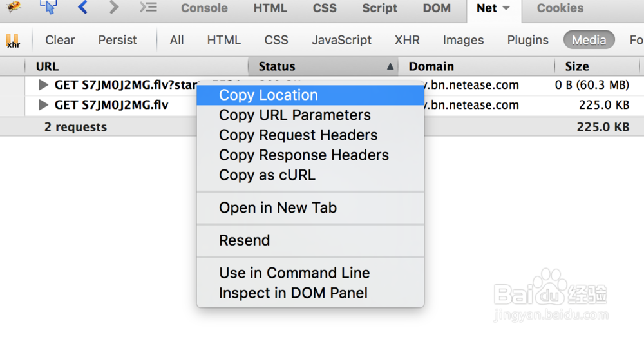
Task: Choose Copy Location from context menu
Action: [269, 95]
